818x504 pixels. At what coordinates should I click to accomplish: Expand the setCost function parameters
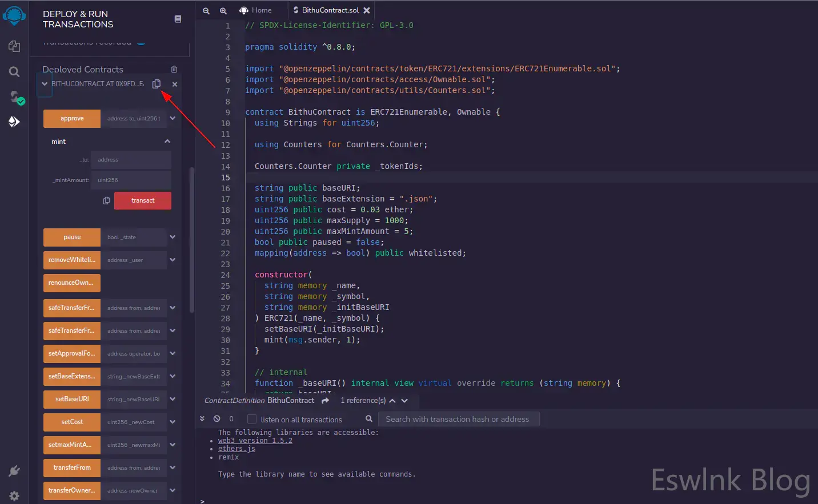pyautogui.click(x=173, y=422)
